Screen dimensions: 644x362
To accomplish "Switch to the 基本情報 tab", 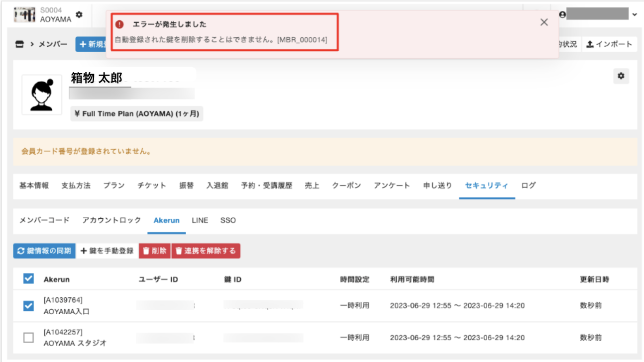I will click(34, 185).
